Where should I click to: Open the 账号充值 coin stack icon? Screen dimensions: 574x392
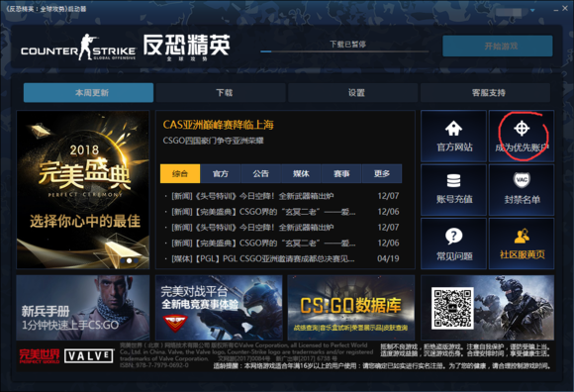(x=453, y=181)
